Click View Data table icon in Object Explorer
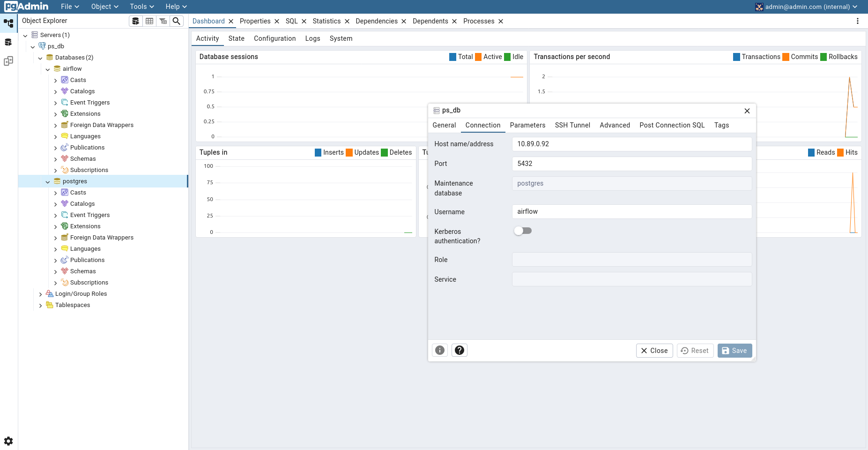The height and width of the screenshot is (450, 868). [149, 21]
